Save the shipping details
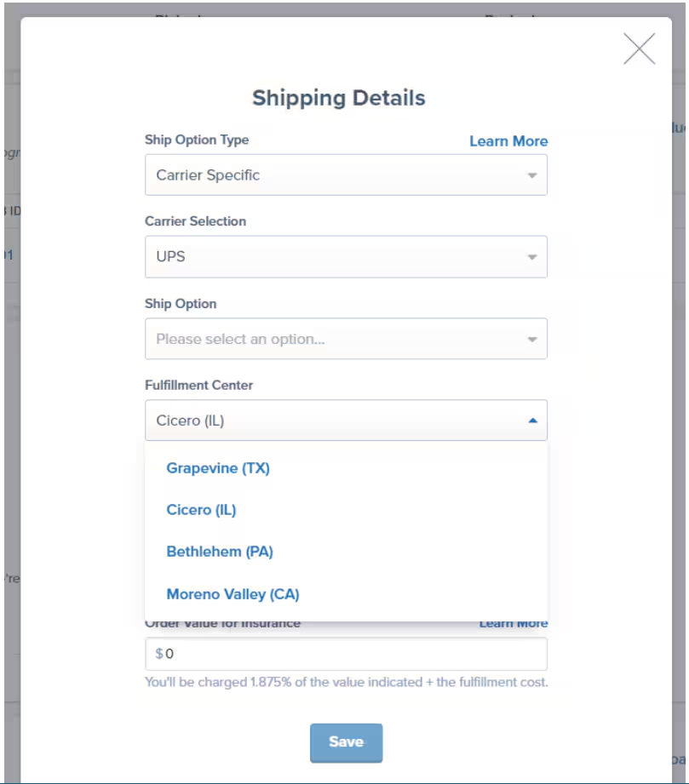Screen dimensions: 689x784 coord(346,741)
